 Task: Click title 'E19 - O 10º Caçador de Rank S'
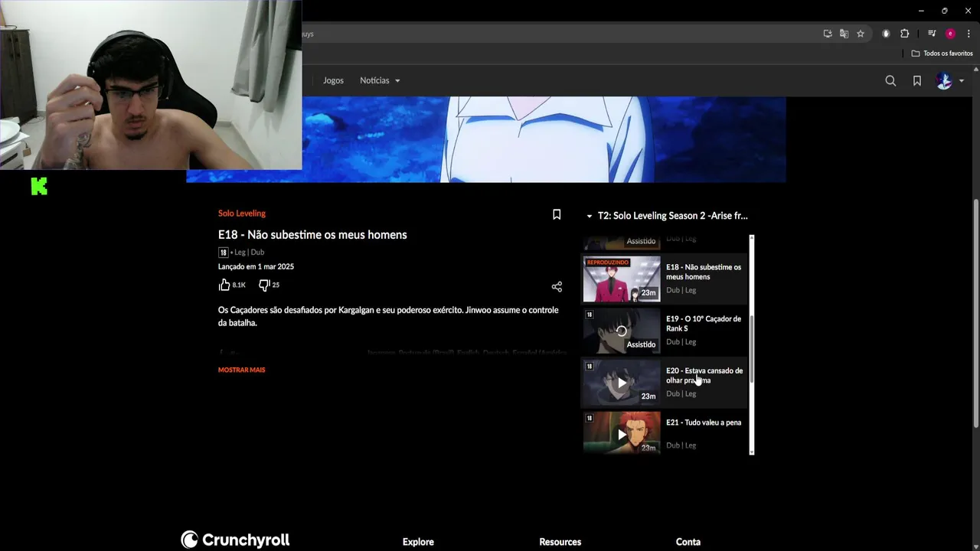pos(704,324)
